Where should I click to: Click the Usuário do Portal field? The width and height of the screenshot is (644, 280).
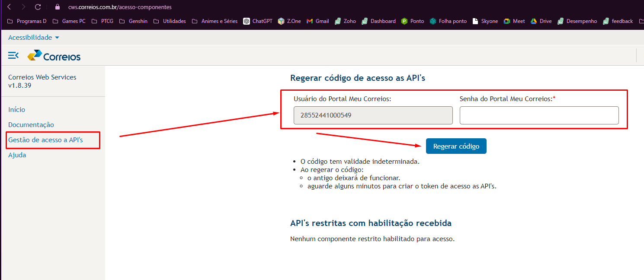pos(373,115)
